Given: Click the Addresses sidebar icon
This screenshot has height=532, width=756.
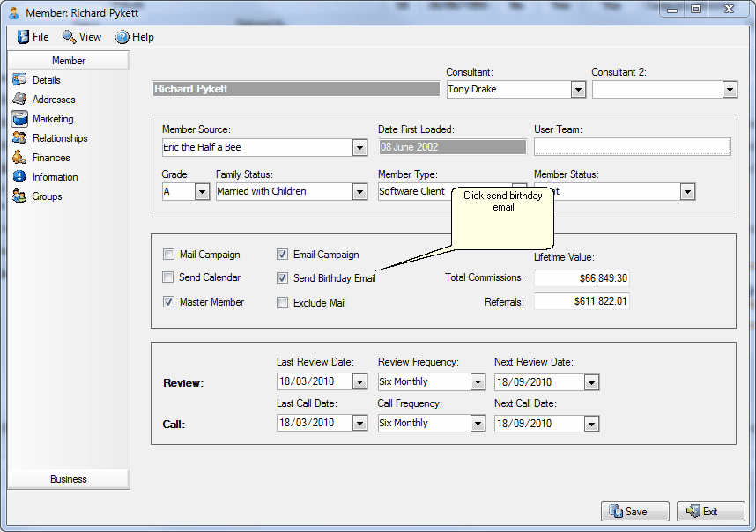Looking at the screenshot, I should [x=19, y=99].
